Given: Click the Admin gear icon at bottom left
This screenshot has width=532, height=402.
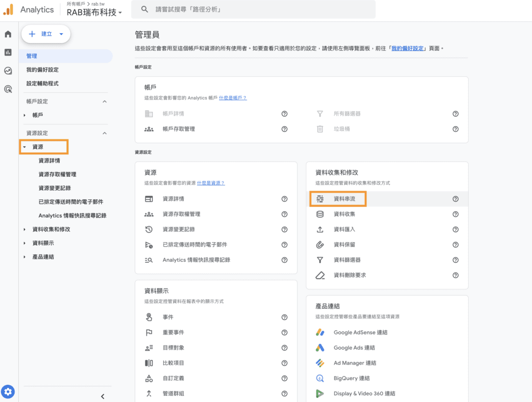Looking at the screenshot, I should click(8, 392).
